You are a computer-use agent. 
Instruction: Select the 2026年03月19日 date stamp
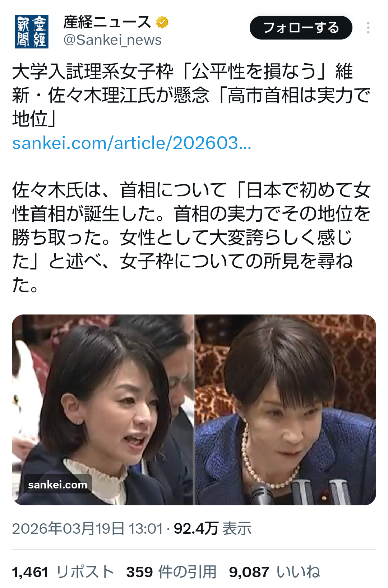(68, 529)
